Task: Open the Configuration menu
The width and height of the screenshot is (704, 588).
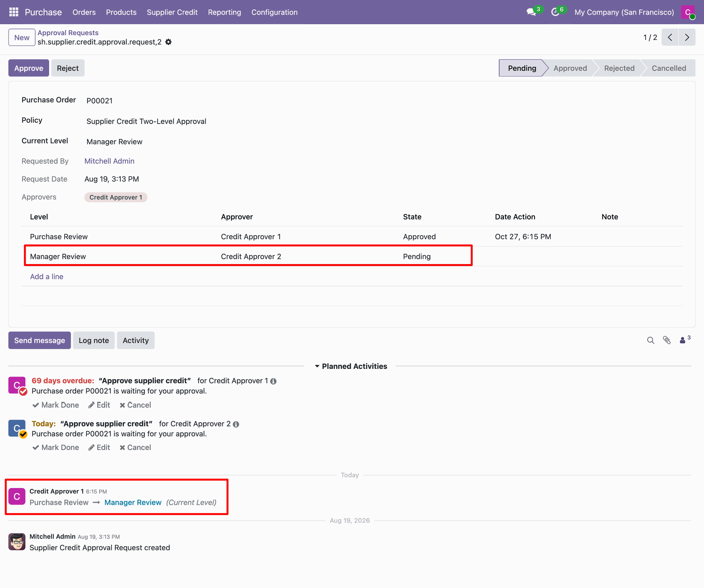Action: point(274,12)
